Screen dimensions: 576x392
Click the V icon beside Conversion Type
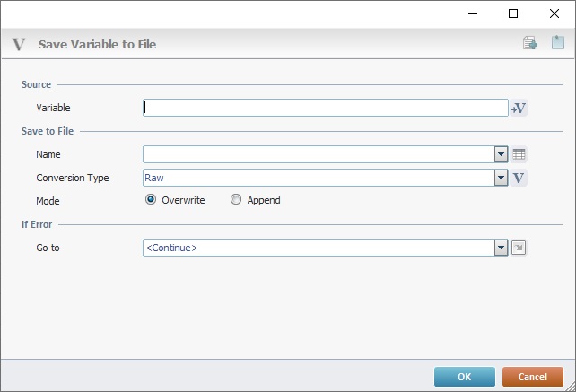519,178
